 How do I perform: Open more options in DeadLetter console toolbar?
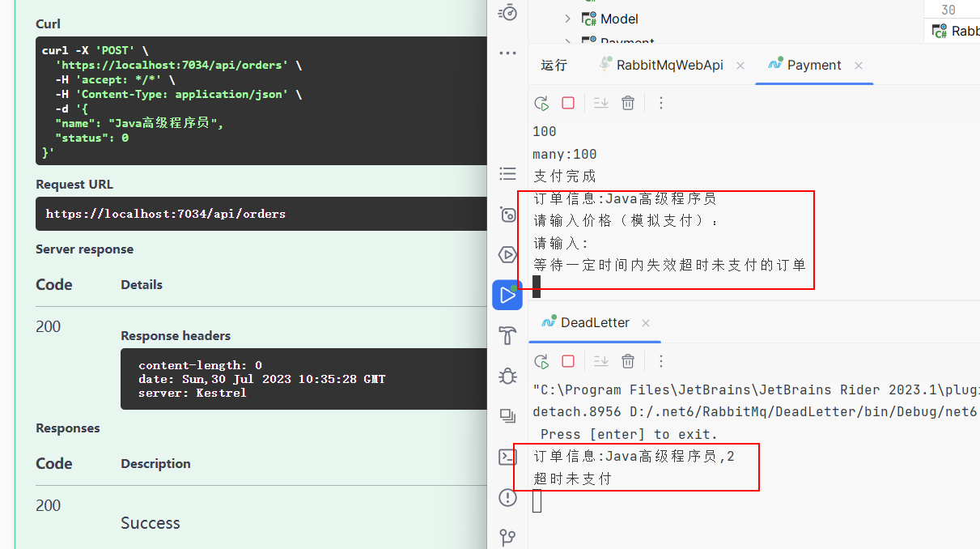click(661, 361)
